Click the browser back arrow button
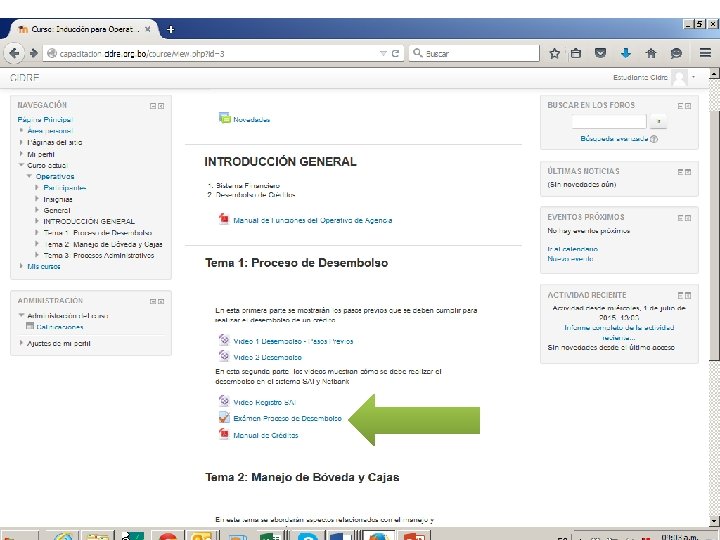This screenshot has height=540, width=720. point(14,53)
